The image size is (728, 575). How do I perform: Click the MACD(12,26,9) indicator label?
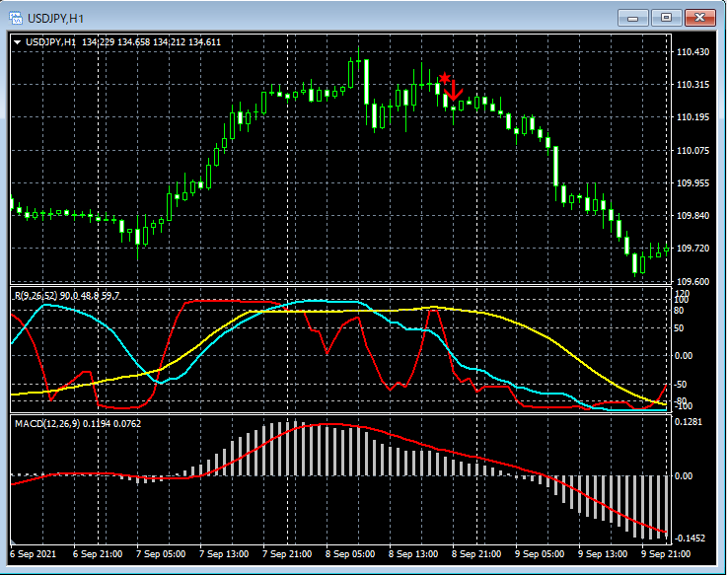pyautogui.click(x=46, y=423)
